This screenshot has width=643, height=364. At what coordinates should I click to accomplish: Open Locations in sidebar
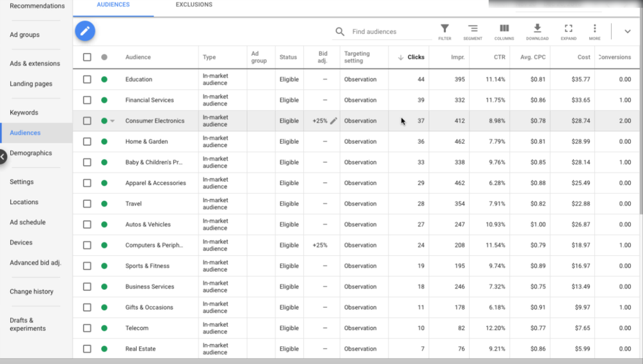tap(24, 202)
